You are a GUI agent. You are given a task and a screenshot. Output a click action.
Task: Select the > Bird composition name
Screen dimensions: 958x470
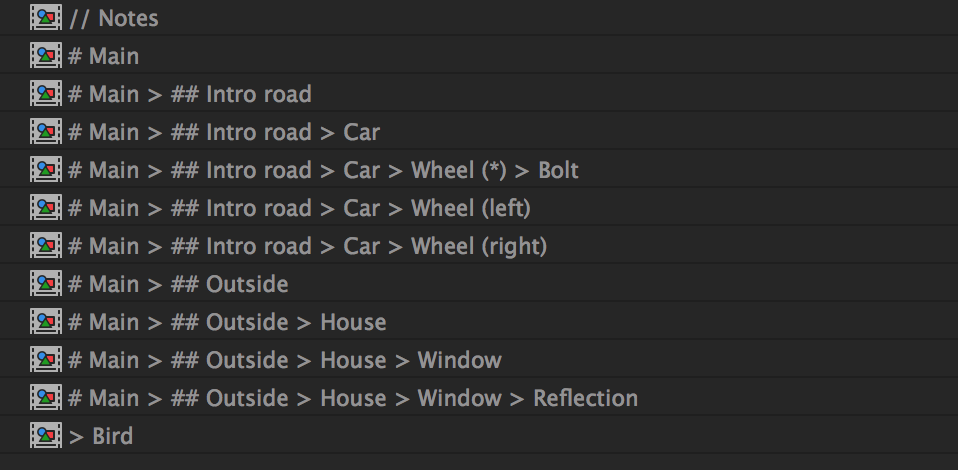101,436
